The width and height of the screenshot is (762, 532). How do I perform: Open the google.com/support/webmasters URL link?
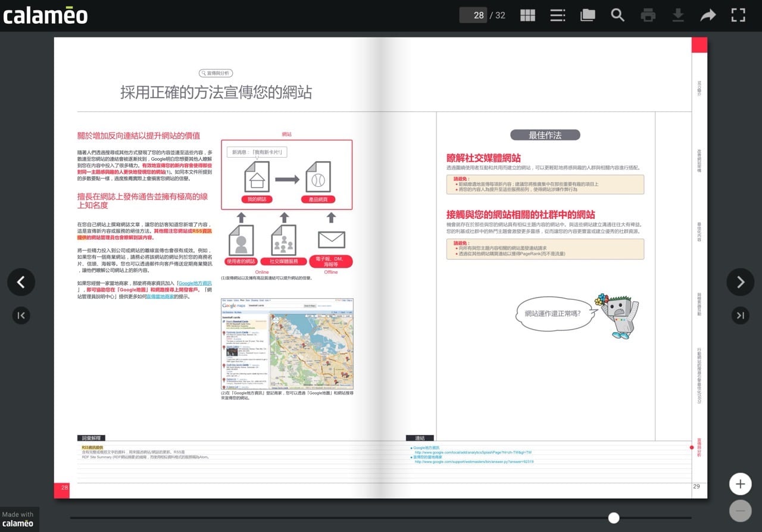coord(474,462)
